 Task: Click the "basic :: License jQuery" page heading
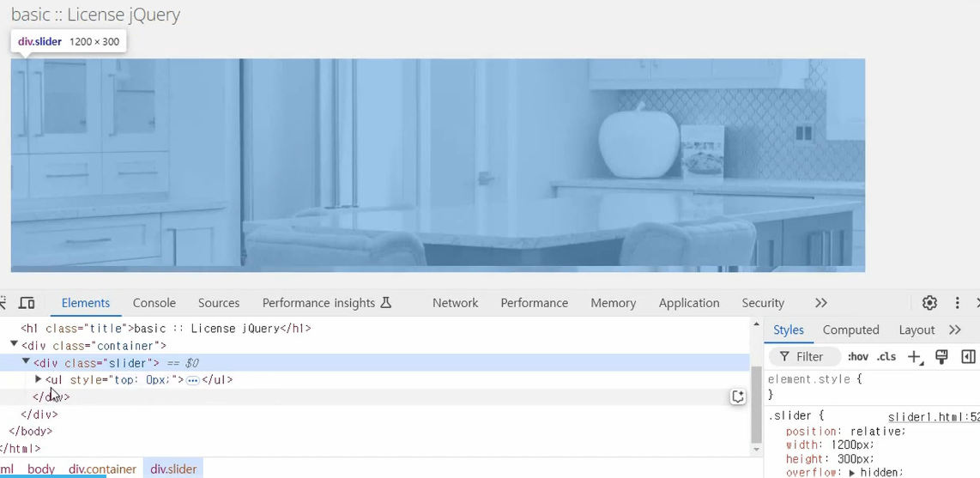[x=95, y=15]
